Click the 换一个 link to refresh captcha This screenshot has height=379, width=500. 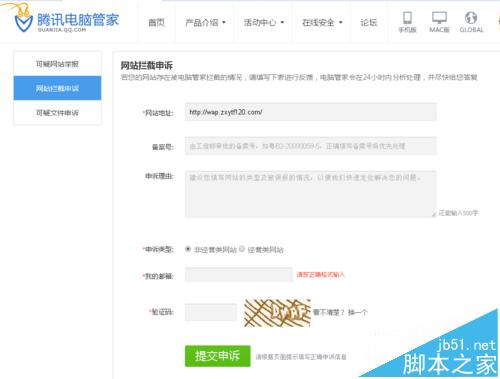(358, 312)
